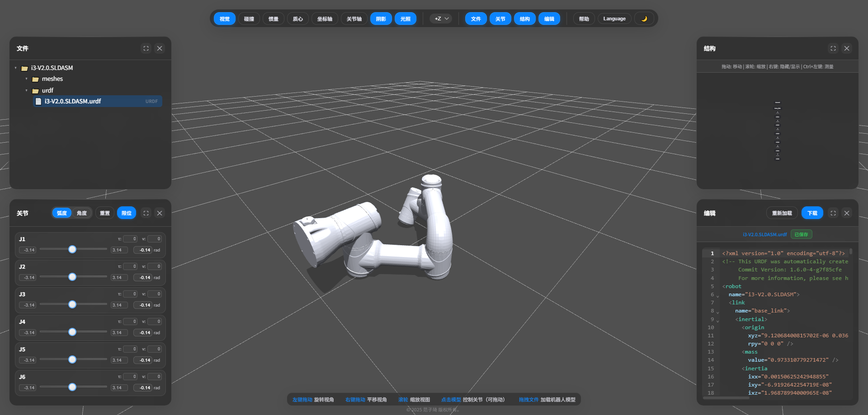Toggle 阴影 shadows

[381, 19]
